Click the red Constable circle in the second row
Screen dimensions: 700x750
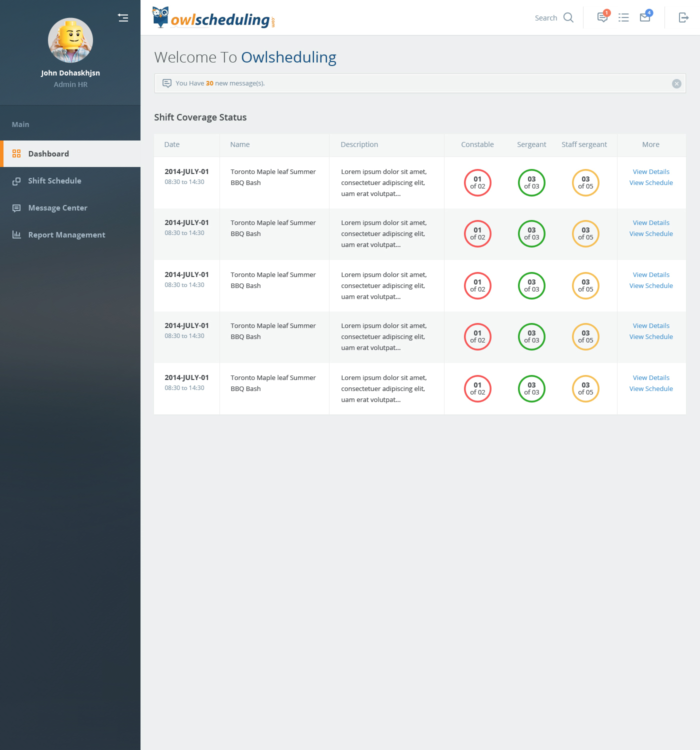(x=477, y=233)
